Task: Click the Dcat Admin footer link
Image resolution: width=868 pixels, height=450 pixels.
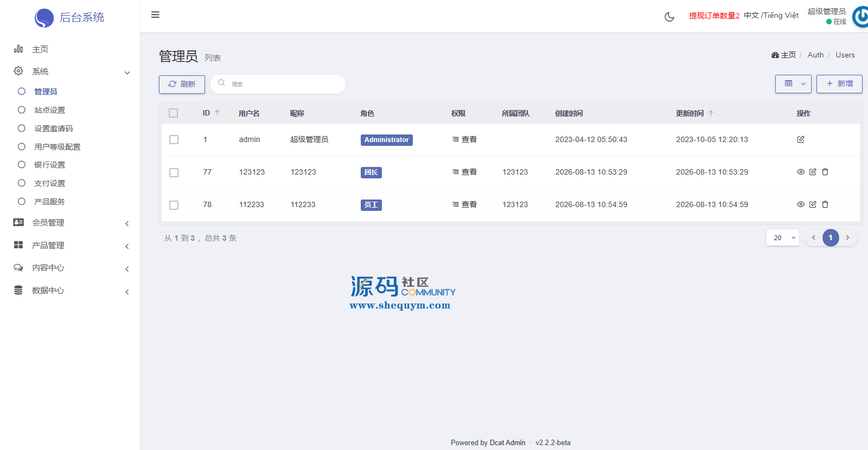Action: 507,442
